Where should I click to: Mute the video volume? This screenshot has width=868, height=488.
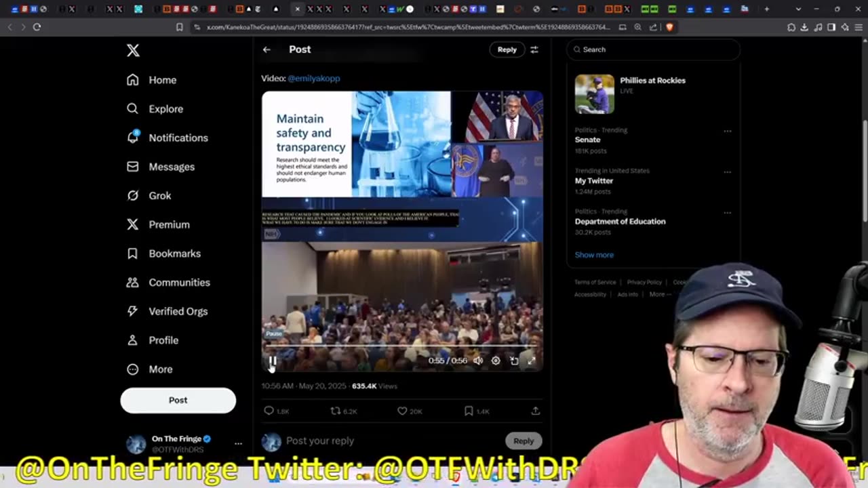(x=478, y=361)
